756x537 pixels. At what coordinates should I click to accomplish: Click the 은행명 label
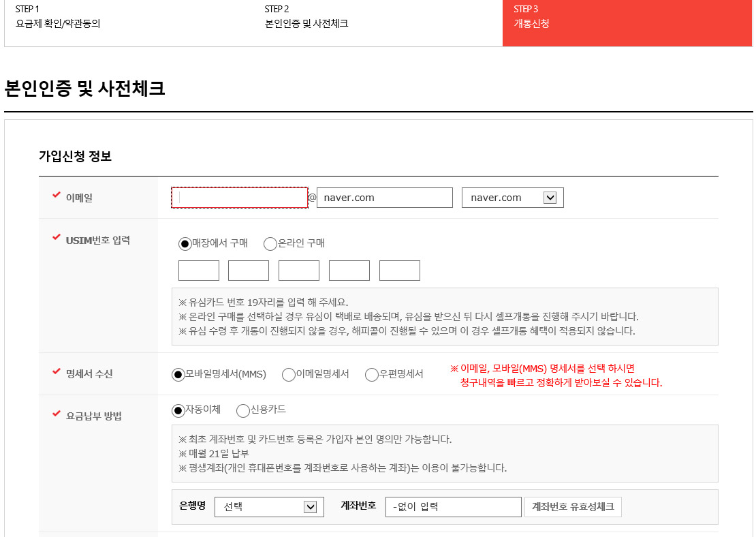(192, 505)
